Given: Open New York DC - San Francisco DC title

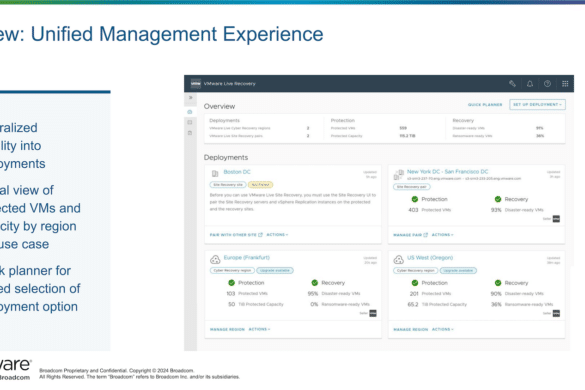Looking at the screenshot, I should pos(447,172).
